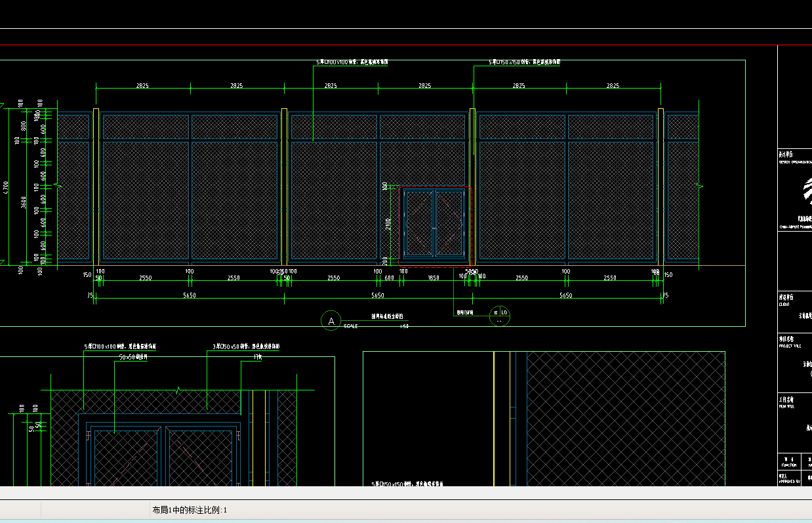Select the 800 vertical dimension text
This screenshot has width=812, height=523.
coord(24,125)
